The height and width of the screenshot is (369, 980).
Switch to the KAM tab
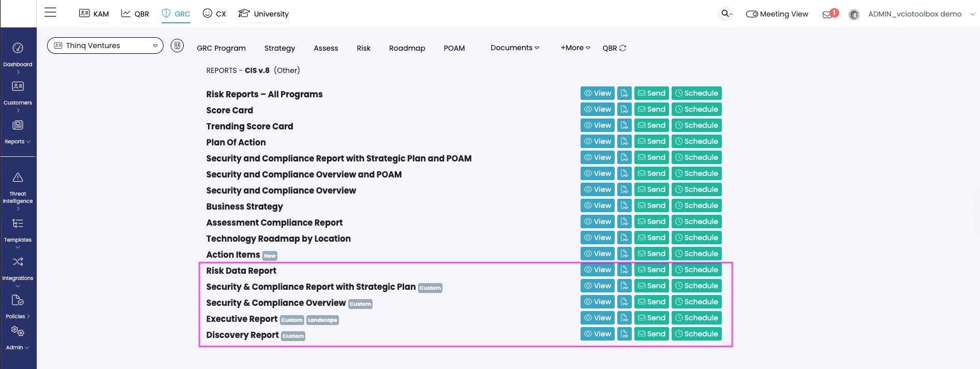pos(94,14)
